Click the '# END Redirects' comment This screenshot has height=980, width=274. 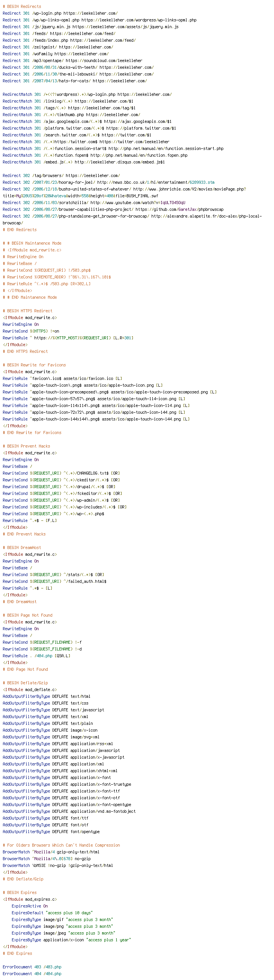[20, 230]
